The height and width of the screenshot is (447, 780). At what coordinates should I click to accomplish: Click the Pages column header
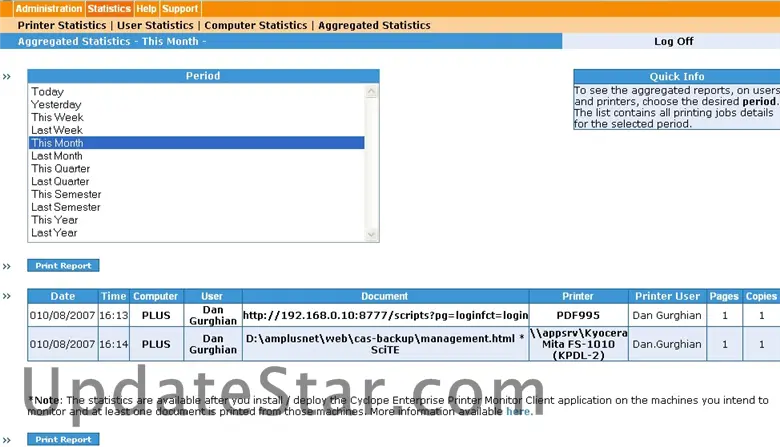pyautogui.click(x=724, y=296)
